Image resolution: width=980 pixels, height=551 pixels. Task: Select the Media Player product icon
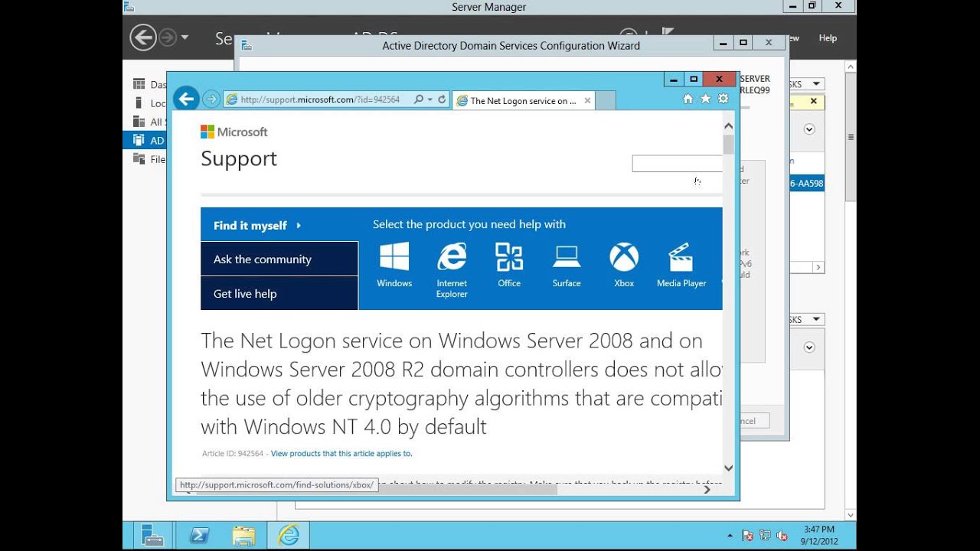pos(681,266)
